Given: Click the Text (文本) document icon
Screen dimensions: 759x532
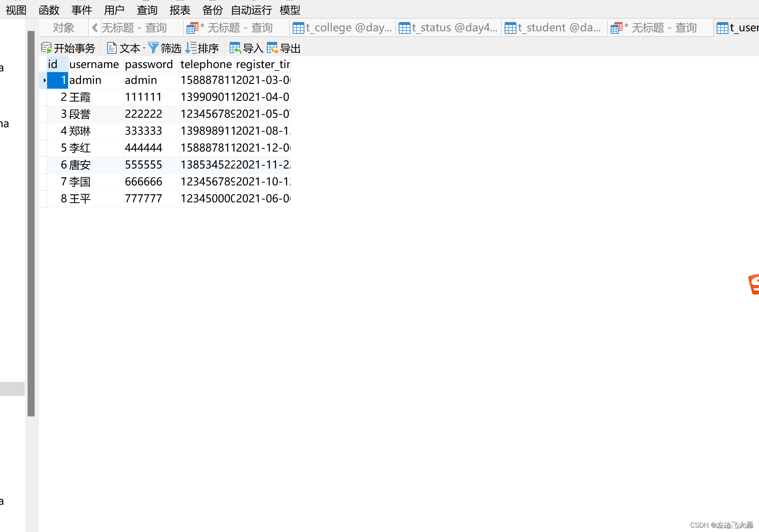Looking at the screenshot, I should pyautogui.click(x=112, y=48).
